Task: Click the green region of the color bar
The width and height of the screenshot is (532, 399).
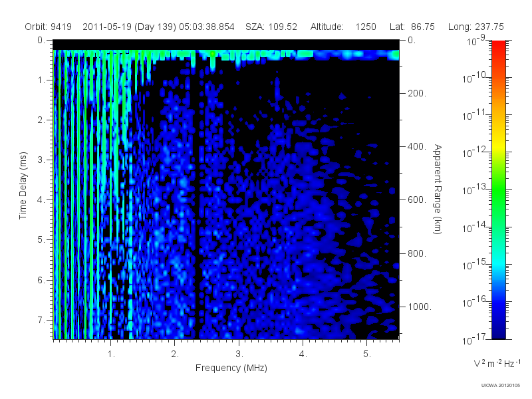Action: (x=498, y=197)
